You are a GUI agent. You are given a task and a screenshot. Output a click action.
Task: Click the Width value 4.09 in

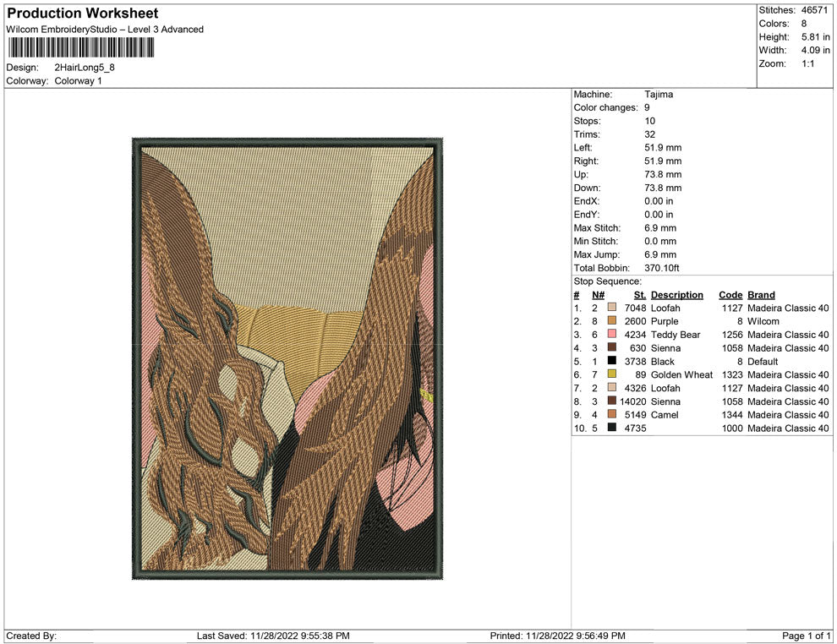pos(816,50)
